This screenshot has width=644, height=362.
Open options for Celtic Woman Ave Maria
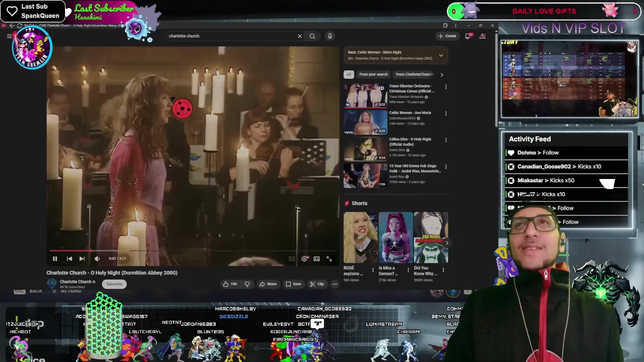click(x=446, y=114)
